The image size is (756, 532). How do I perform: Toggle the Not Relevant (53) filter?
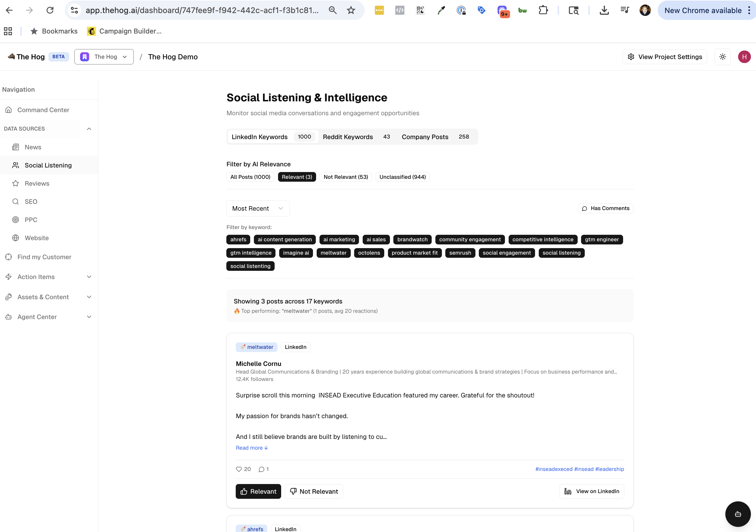pos(345,177)
